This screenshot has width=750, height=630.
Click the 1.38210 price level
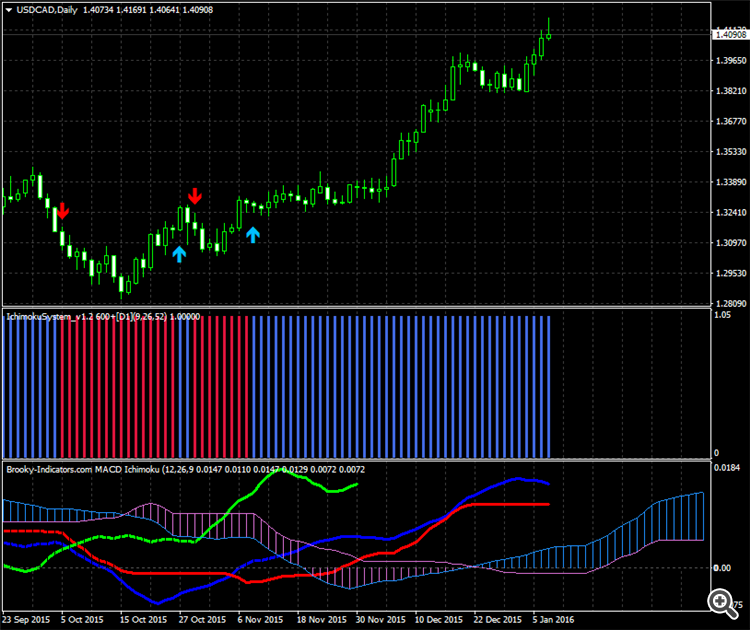[731, 91]
